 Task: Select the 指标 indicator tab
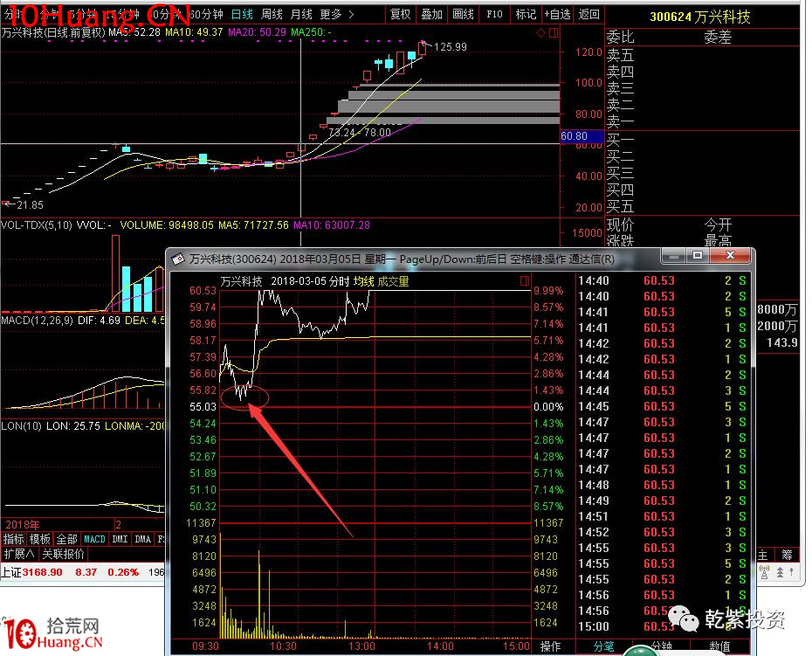[14, 539]
